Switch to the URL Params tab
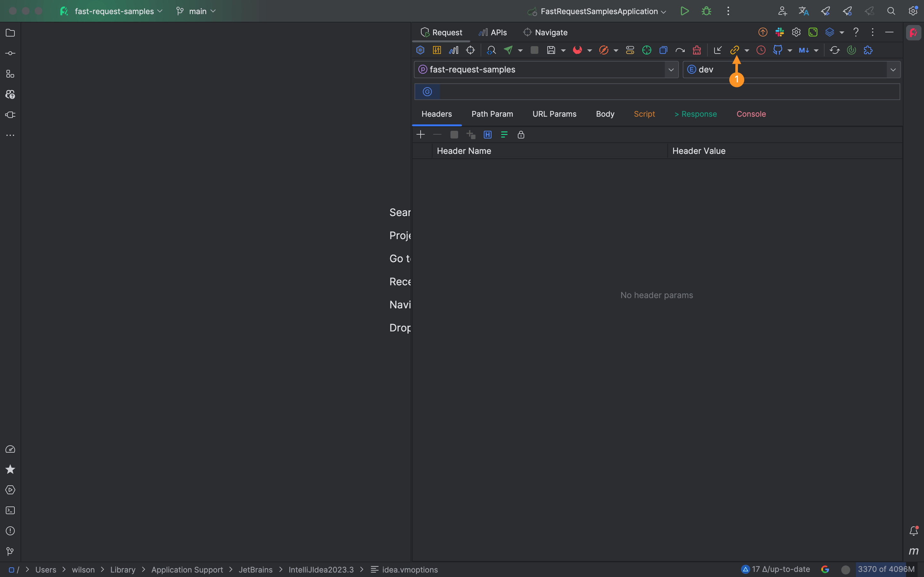The width and height of the screenshot is (924, 577). 554,114
